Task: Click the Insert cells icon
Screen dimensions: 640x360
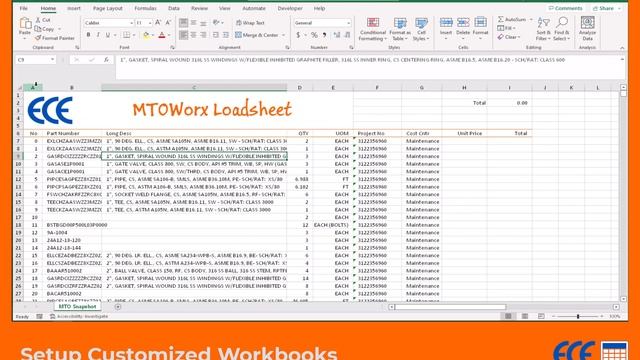Action: (x=446, y=22)
